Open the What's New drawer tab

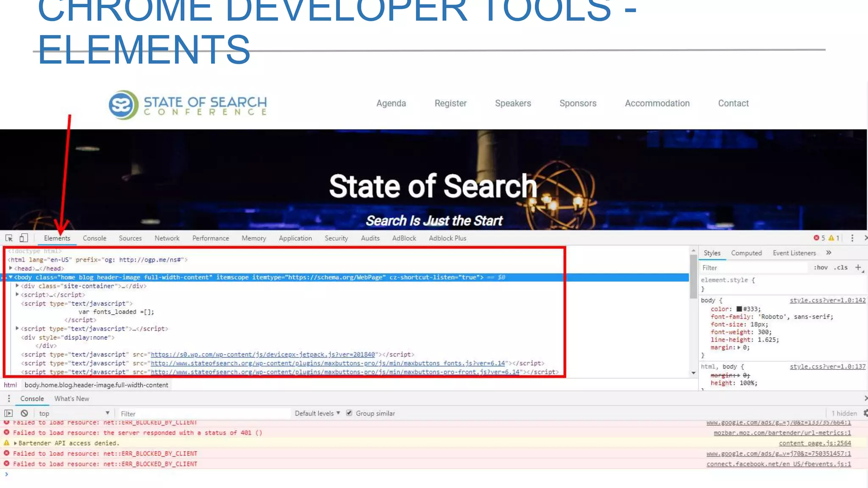72,399
